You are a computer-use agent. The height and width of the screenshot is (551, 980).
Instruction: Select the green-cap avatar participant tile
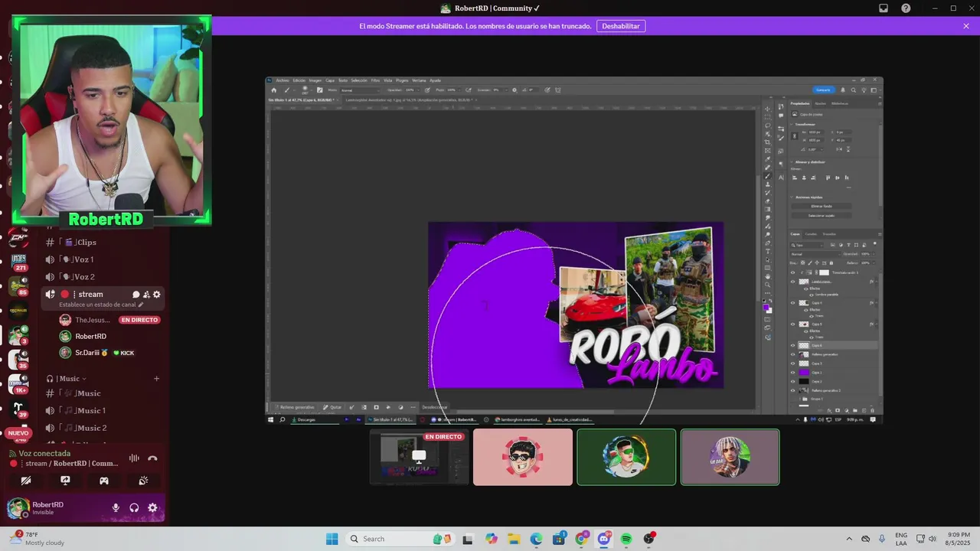coord(626,458)
